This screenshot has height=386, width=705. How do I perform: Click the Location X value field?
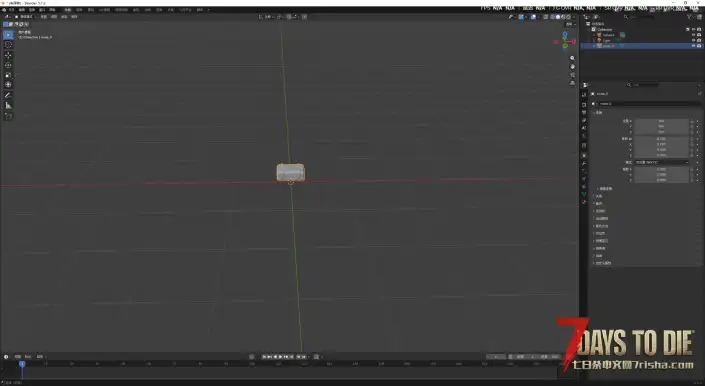coord(661,121)
